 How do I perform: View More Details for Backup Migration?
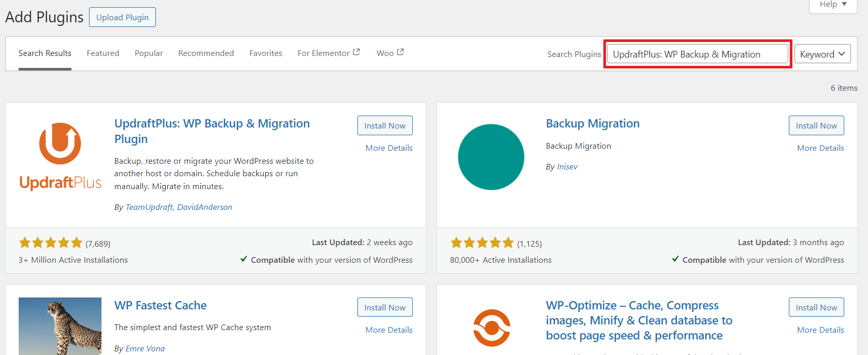coord(820,148)
